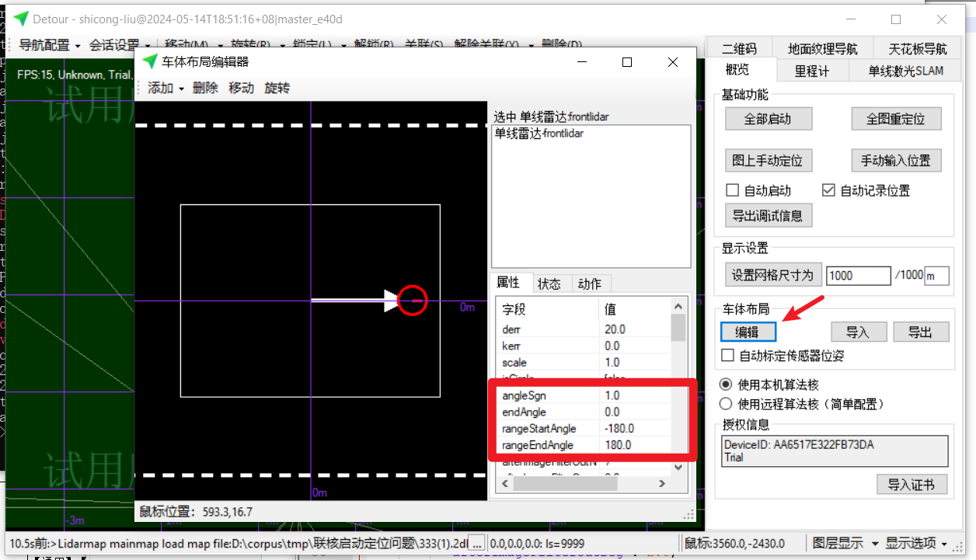Click the property list scroll-up arrow
This screenshot has width=976, height=560.
678,307
